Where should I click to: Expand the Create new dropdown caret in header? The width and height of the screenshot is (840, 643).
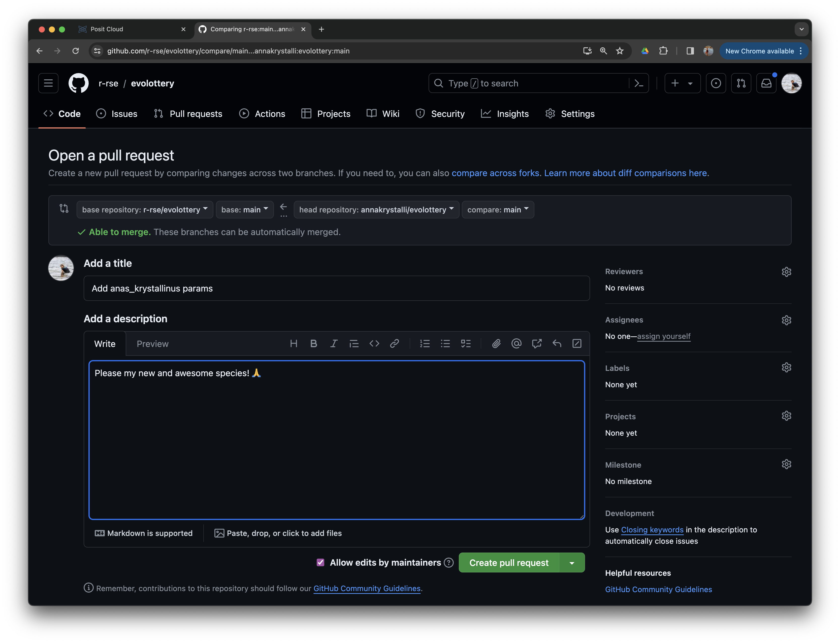[x=690, y=83]
